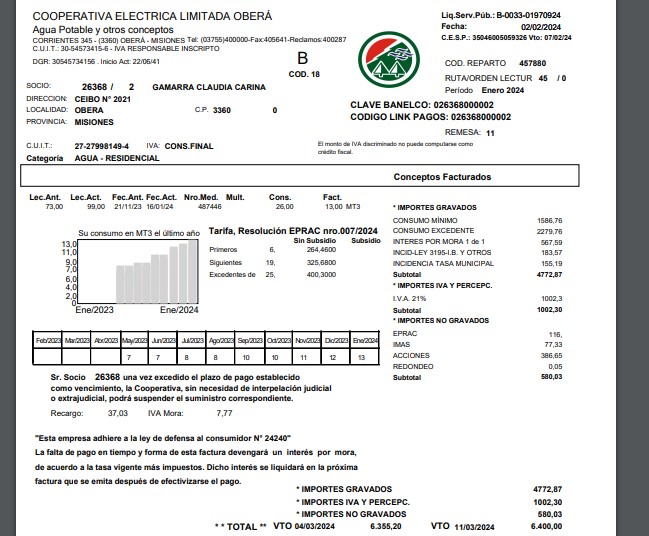Click the Conceptos Facturados section header
Viewport: 649px width, 536px height.
coord(441,176)
